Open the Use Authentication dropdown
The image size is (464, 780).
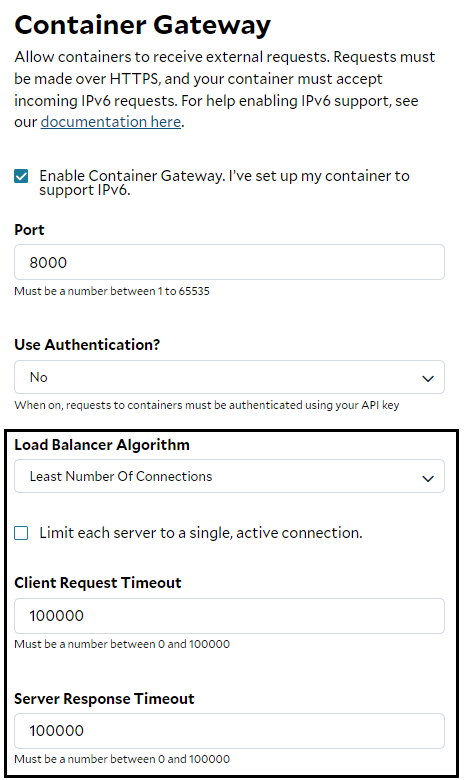tap(229, 377)
